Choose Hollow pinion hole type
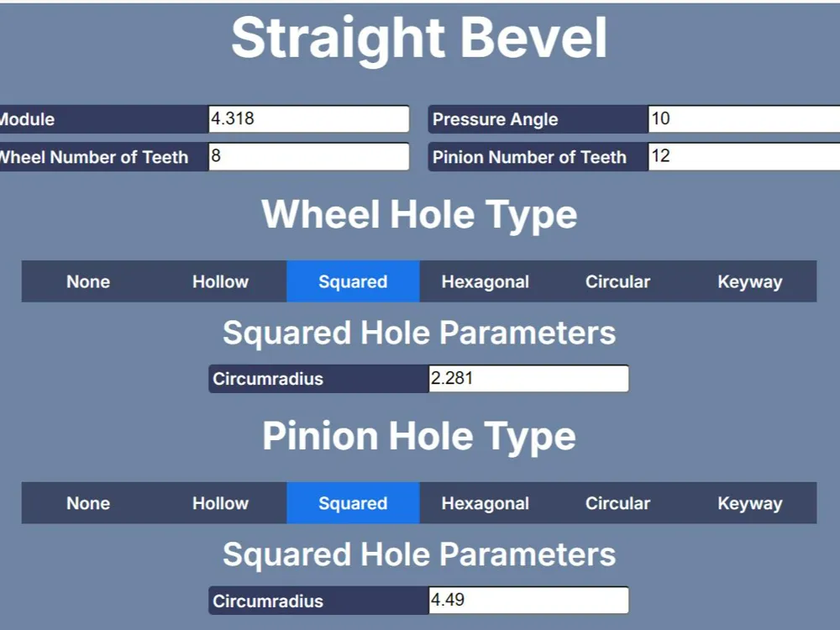Viewport: 840px width, 630px height. (x=220, y=503)
